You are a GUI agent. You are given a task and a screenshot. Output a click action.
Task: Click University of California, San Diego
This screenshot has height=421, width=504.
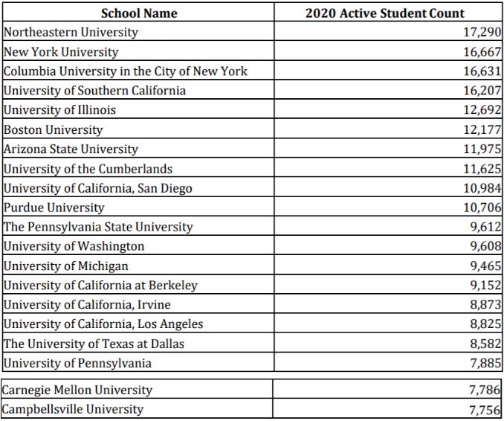click(97, 188)
